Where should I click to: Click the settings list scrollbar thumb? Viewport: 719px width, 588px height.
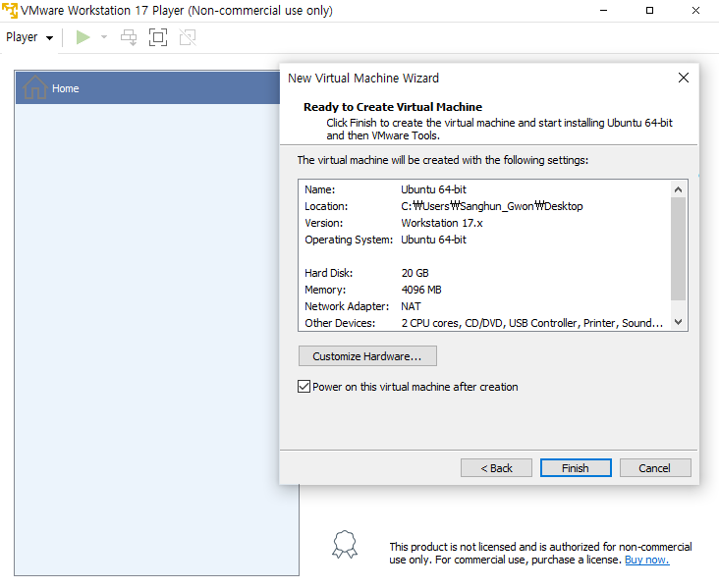(x=678, y=249)
